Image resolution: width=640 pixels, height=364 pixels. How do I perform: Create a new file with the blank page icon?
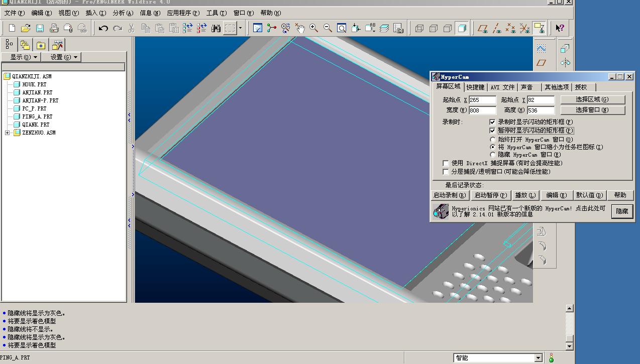click(12, 28)
